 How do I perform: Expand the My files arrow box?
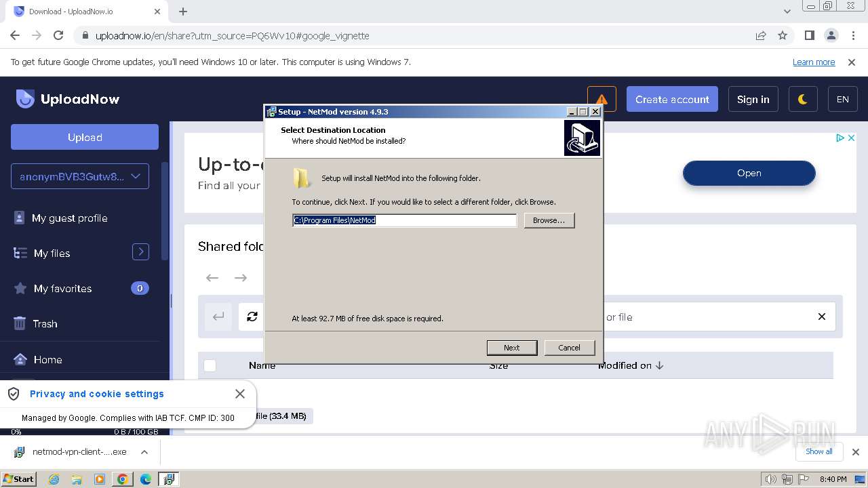point(140,252)
